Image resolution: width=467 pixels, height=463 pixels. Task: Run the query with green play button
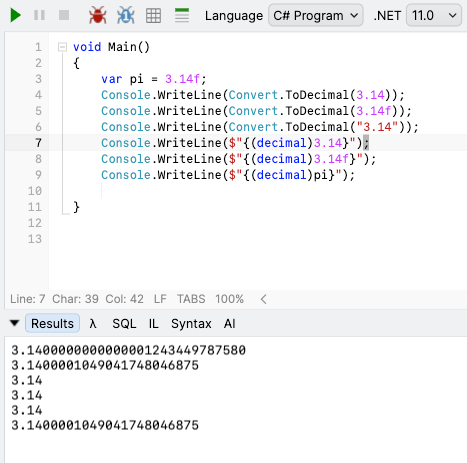15,15
